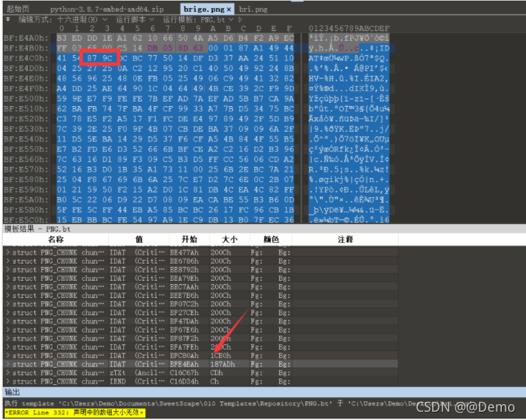Expand the IDAT chunk starting at BE6786h
Screen dimensions: 526x420
tap(8, 261)
